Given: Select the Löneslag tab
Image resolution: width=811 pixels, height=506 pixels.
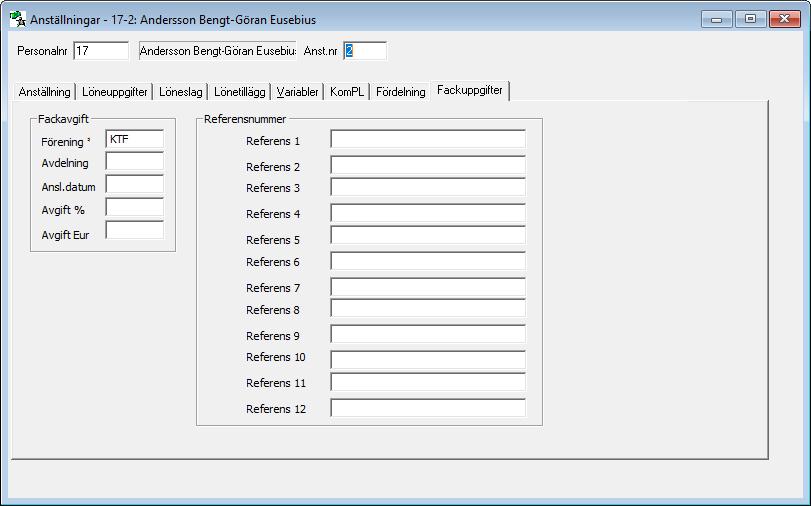Looking at the screenshot, I should tap(181, 92).
